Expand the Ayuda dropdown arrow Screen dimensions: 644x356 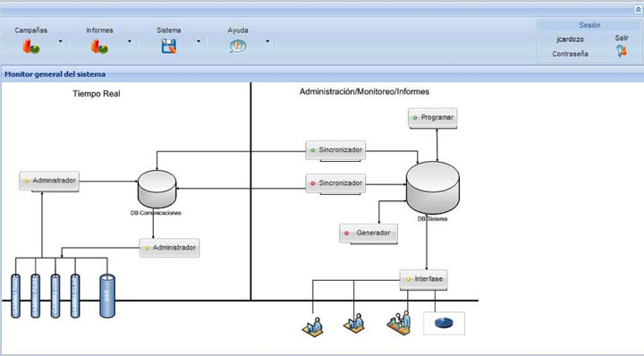click(267, 41)
